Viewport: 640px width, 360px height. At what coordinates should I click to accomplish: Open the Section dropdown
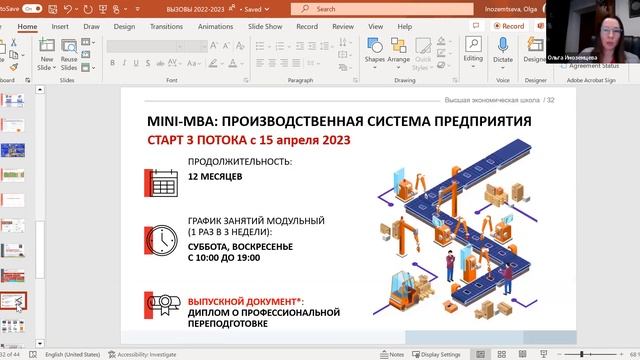click(x=87, y=67)
